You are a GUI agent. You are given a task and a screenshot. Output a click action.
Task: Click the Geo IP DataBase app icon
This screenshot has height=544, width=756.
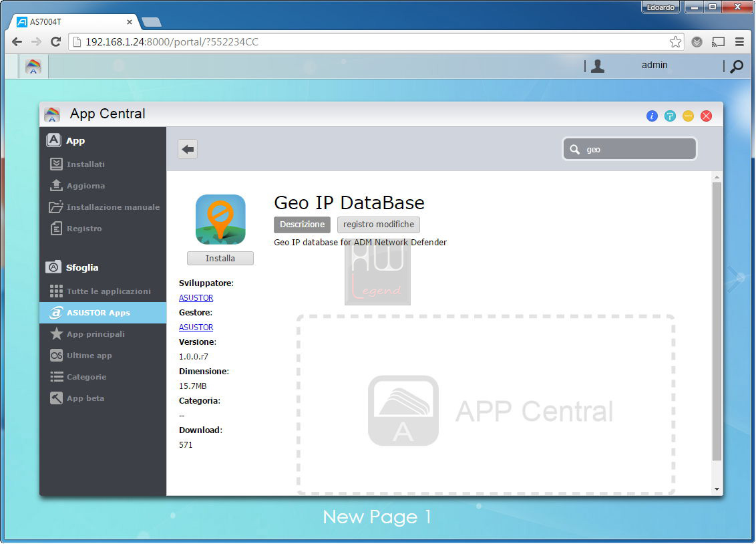220,219
